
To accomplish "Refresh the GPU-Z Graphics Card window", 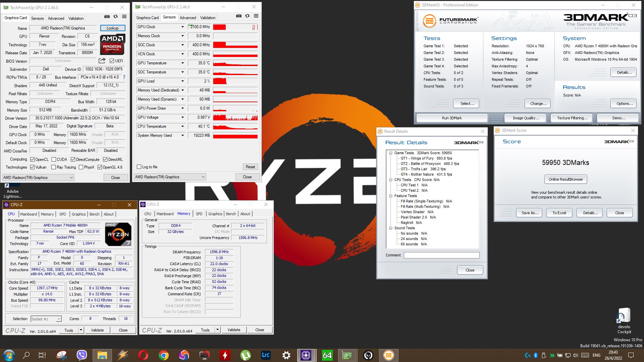I will pyautogui.click(x=116, y=16).
